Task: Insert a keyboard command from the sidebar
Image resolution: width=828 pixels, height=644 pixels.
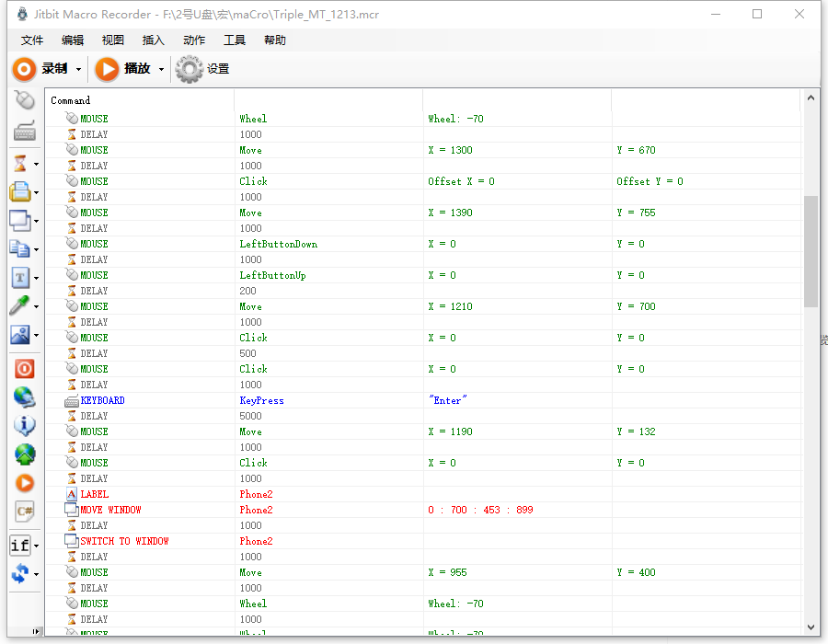Action: point(24,130)
